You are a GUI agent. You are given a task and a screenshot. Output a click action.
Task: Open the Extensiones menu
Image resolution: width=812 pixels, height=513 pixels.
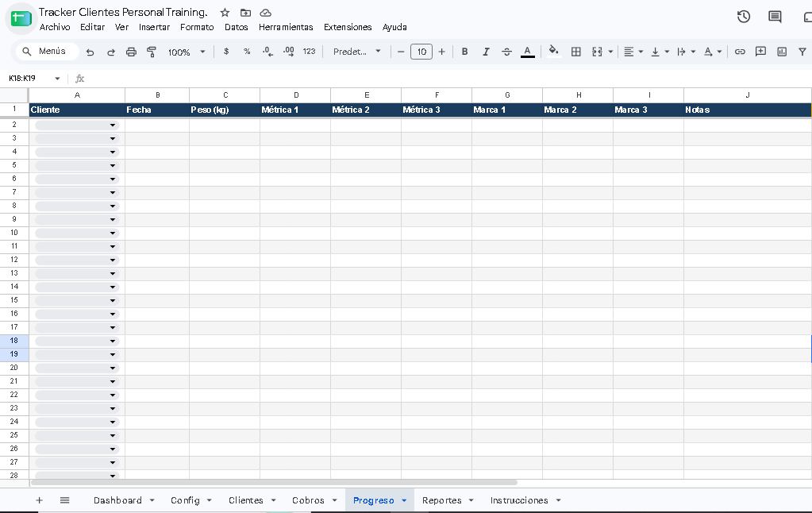[348, 27]
